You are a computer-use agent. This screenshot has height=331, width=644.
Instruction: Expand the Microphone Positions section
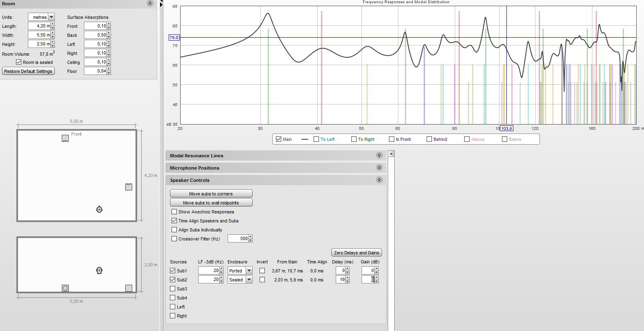379,168
